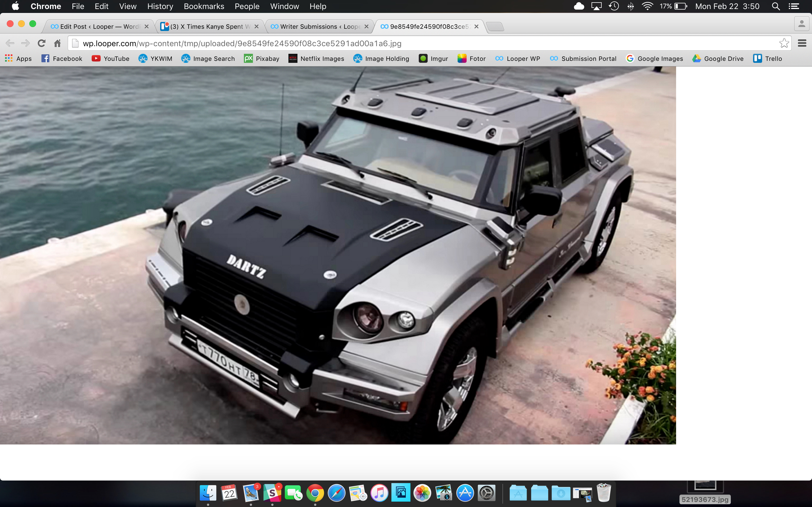Click the browser reload button
This screenshot has width=812, height=507.
tap(41, 43)
